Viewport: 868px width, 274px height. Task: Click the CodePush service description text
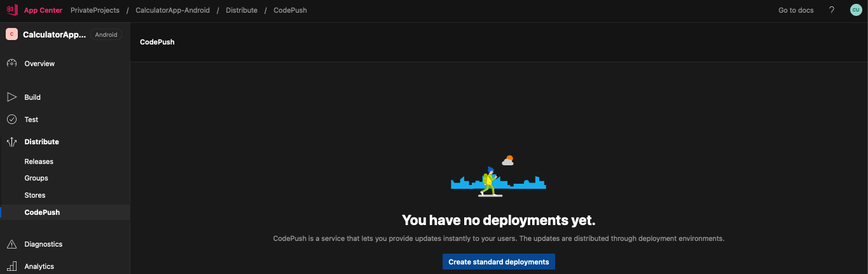[x=499, y=239]
